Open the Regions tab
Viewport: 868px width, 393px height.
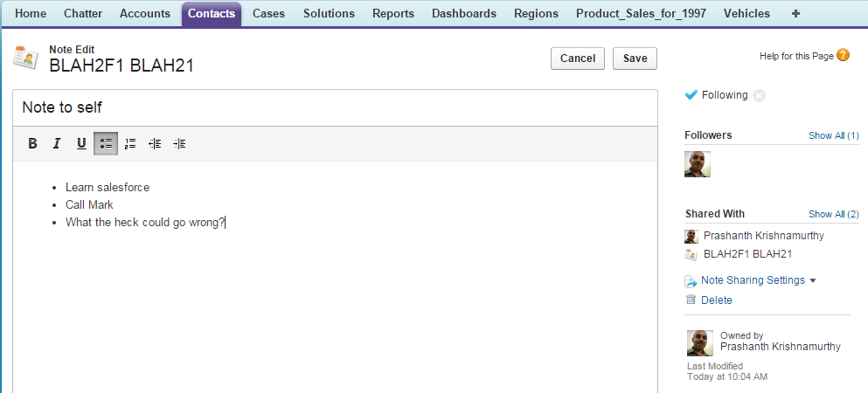point(536,13)
